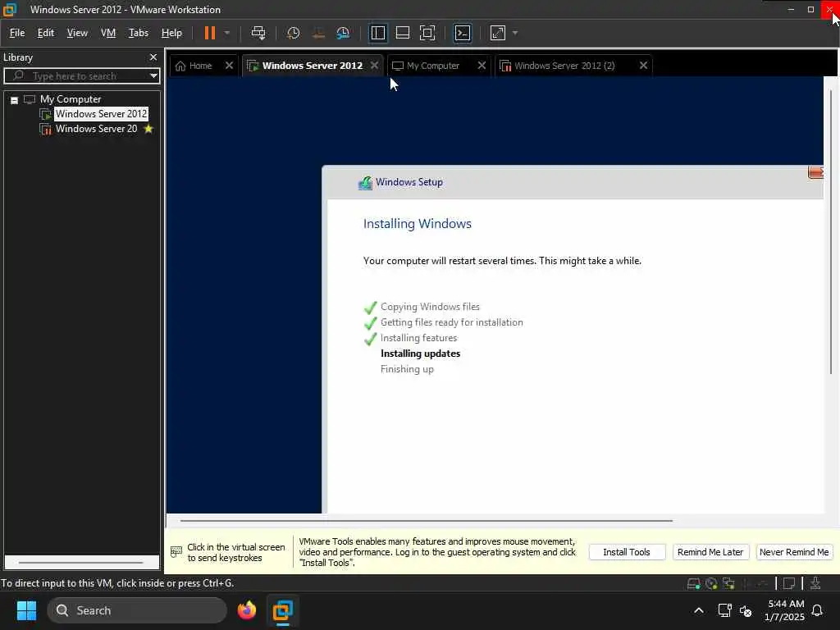
Task: Pause the virtual machine with the orange button
Action: 209,33
